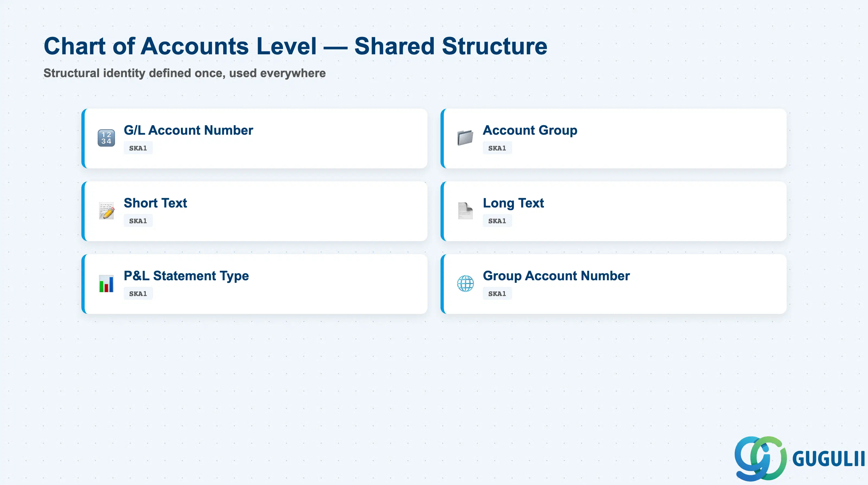Click SKA1 tag under Long Text
Image resolution: width=868 pixels, height=485 pixels.
point(497,221)
